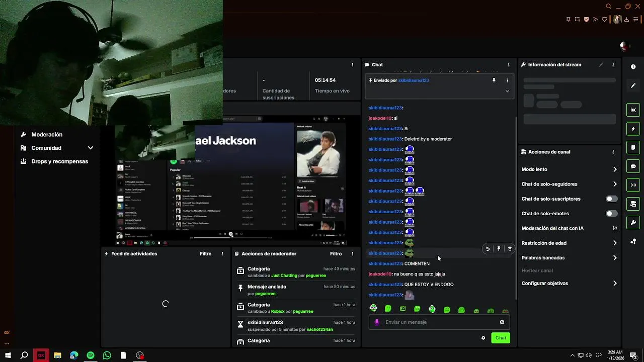Open chat settings gear icon
Image resolution: width=644 pixels, height=362 pixels.
pyautogui.click(x=484, y=338)
